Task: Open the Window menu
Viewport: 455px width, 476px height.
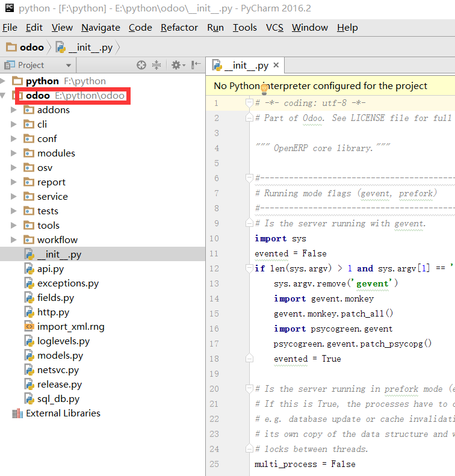Action: point(309,28)
